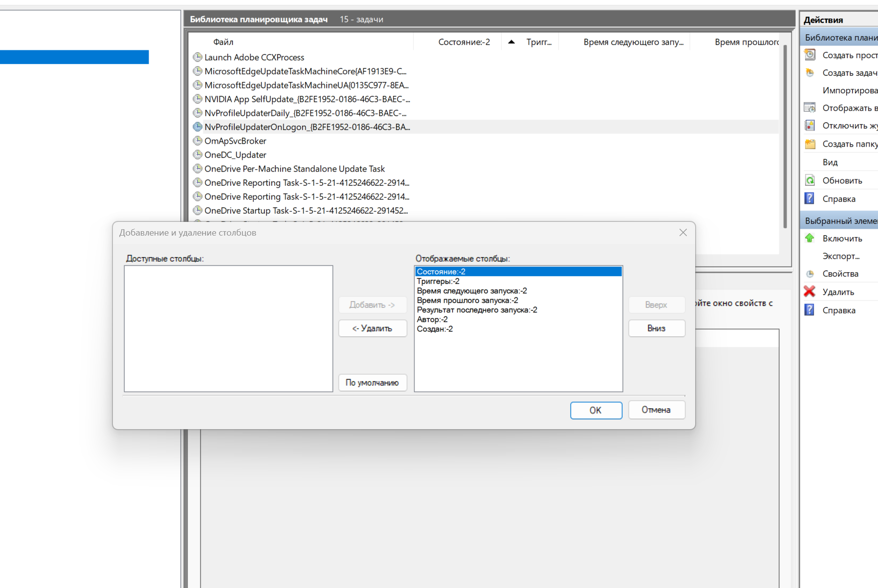The image size is (878, 588).
Task: Click the icon for NvProfileUpdaterOnLogon task
Action: [x=198, y=127]
